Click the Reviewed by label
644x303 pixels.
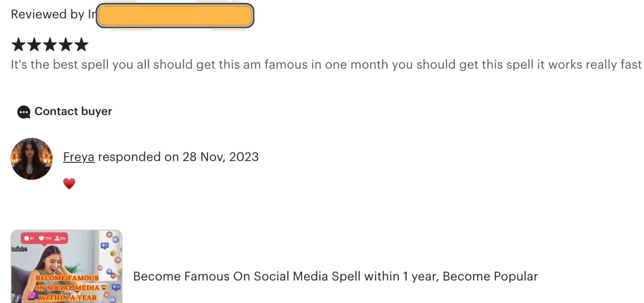pos(48,14)
